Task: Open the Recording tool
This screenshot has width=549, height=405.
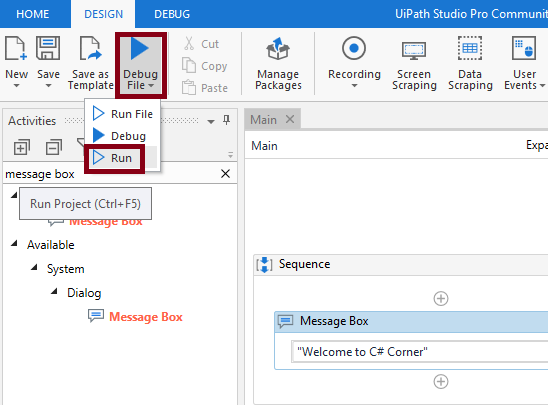Action: 354,63
